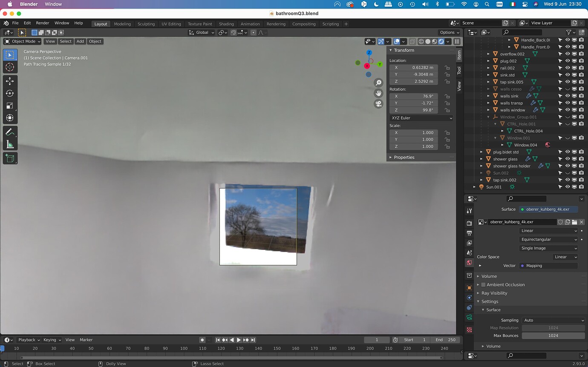Select the Move tool in the toolbar
The width and height of the screenshot is (588, 367).
pyautogui.click(x=10, y=81)
